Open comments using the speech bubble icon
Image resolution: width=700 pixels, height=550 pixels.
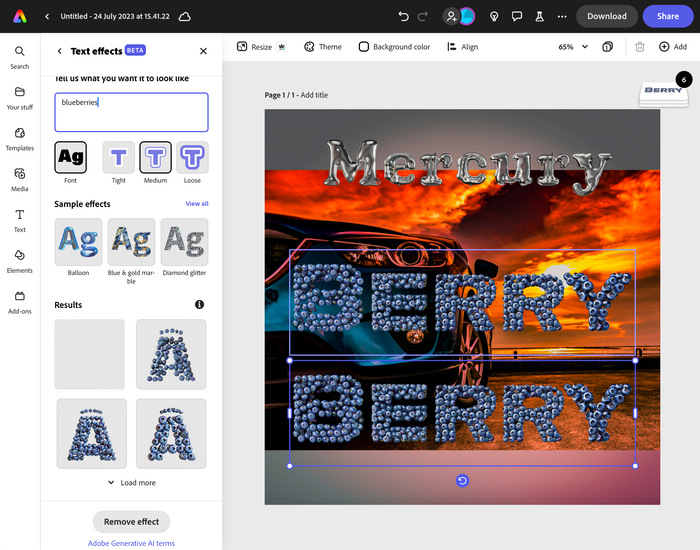coord(517,16)
